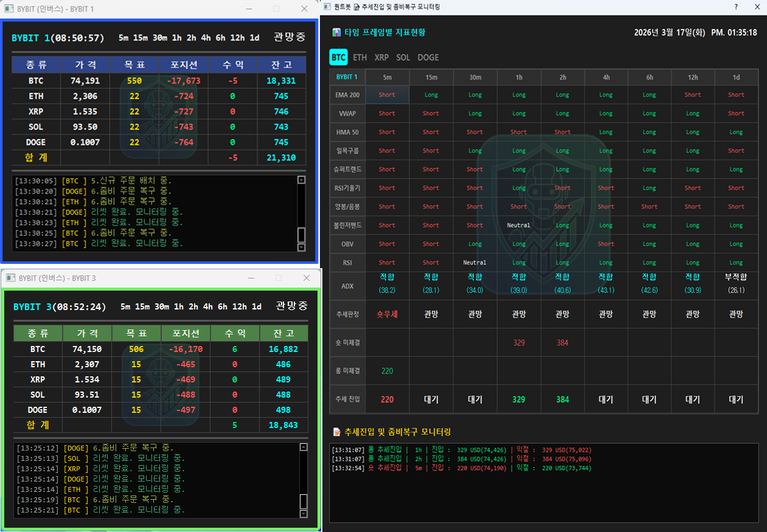
Task: Click the 5m column header in indicator table
Action: 387,77
